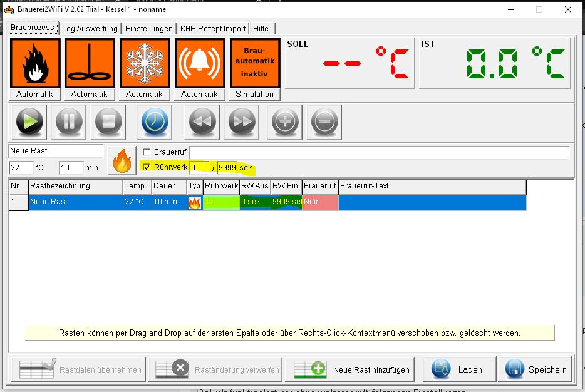Click the flame heating icon button
This screenshot has width=585, height=392.
(x=34, y=63)
